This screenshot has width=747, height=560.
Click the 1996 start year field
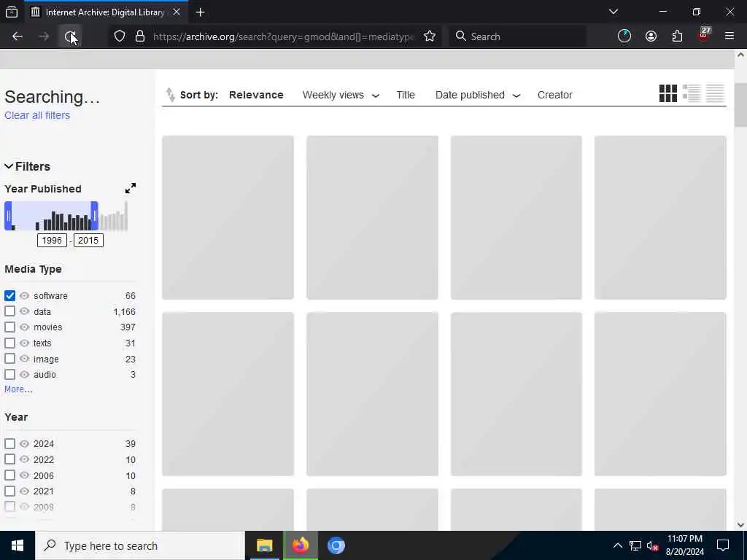(x=52, y=240)
